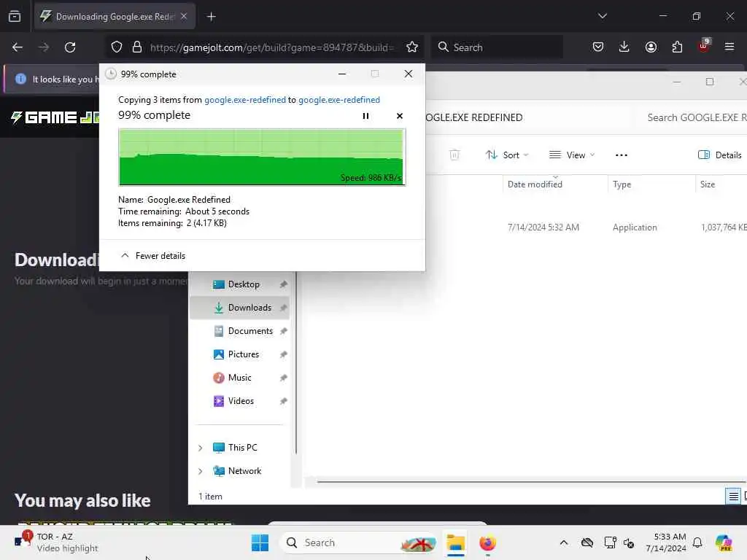Open Firefox View recent browsing icon

coord(15,17)
